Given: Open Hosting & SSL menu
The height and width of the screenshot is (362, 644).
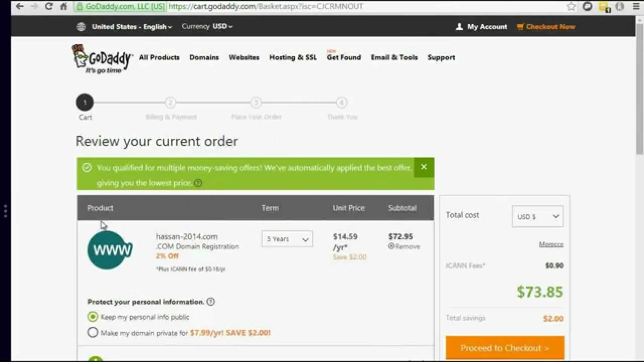Looking at the screenshot, I should point(293,57).
